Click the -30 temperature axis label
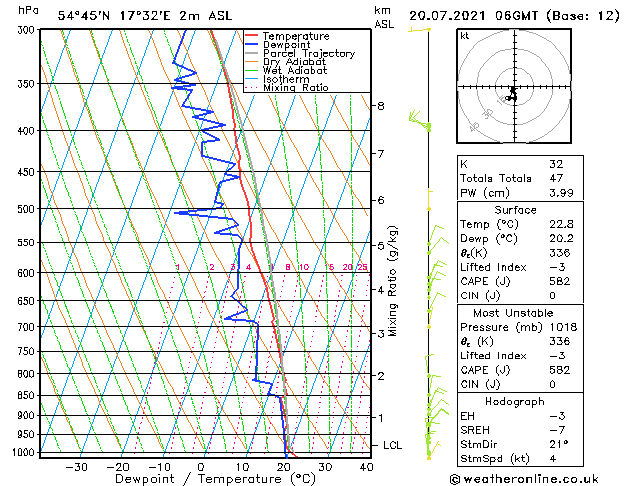 coord(76,467)
